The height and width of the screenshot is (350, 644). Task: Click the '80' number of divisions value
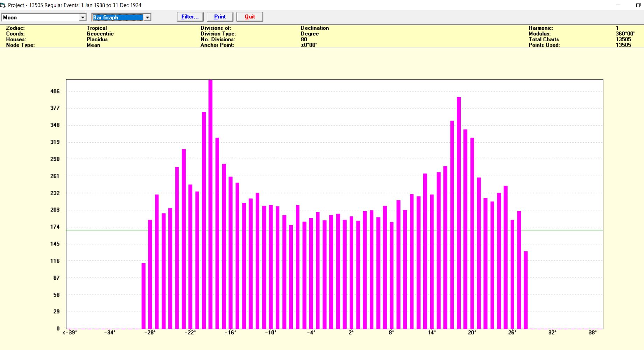(304, 39)
